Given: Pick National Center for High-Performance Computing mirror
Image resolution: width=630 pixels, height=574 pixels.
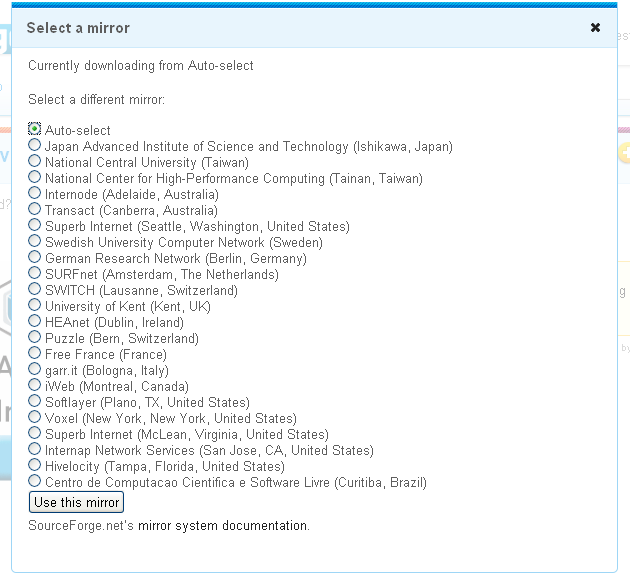Looking at the screenshot, I should (35, 178).
